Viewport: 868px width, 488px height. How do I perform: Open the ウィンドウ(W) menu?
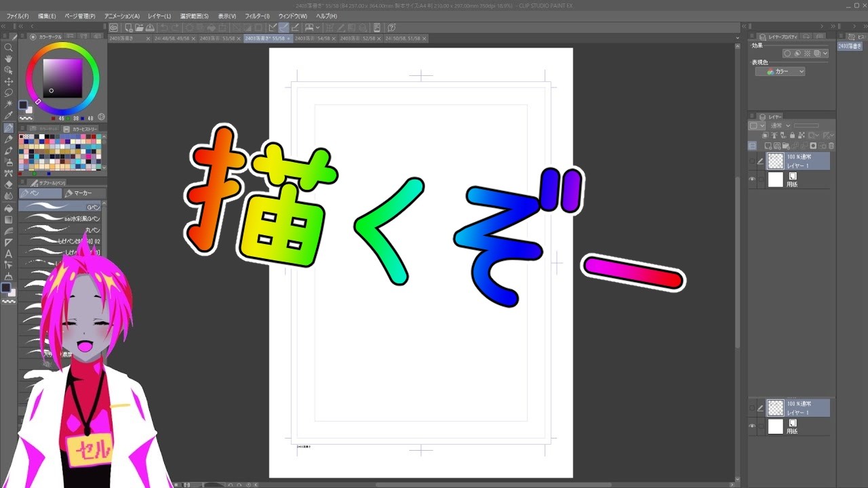[293, 16]
